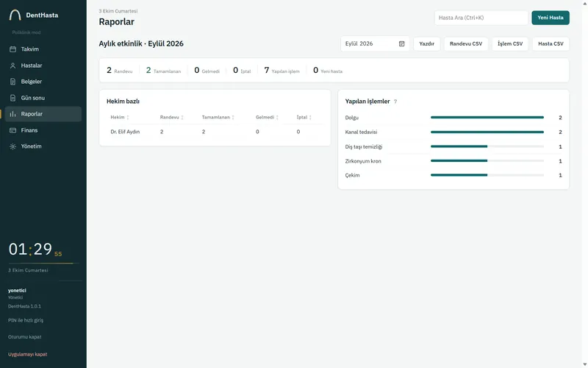The image size is (588, 368).
Task: Click the Yeni Hasta button
Action: coord(550,18)
